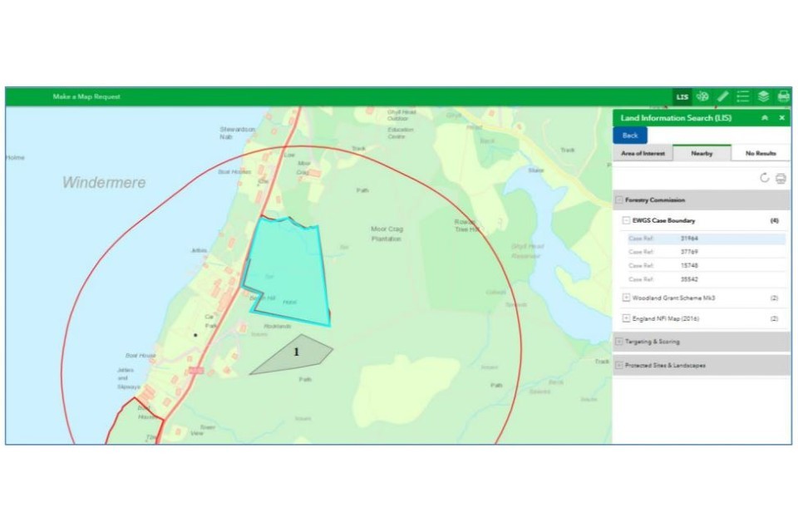The height and width of the screenshot is (532, 798).
Task: Collapse the EWGS Case Boundary group
Action: pos(626,221)
